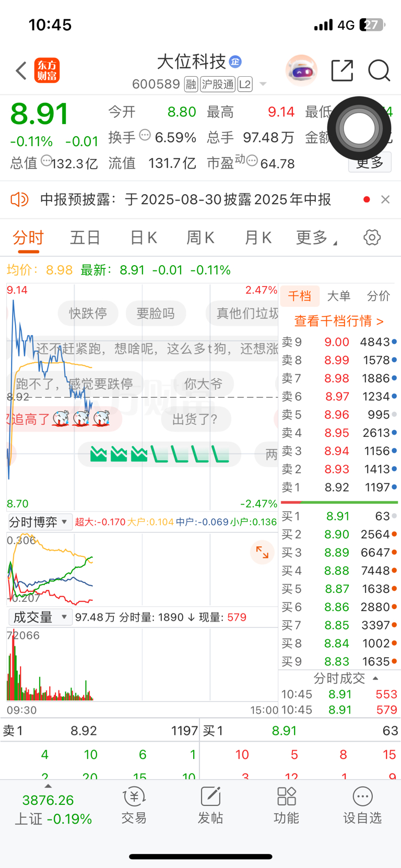
Task: Tap the 分时博弈 line chart
Action: point(142,569)
